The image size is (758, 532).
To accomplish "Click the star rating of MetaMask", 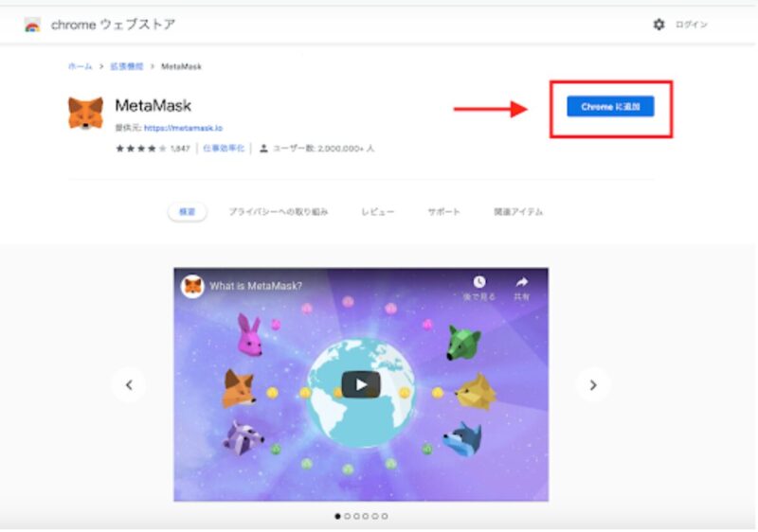I will [140, 149].
